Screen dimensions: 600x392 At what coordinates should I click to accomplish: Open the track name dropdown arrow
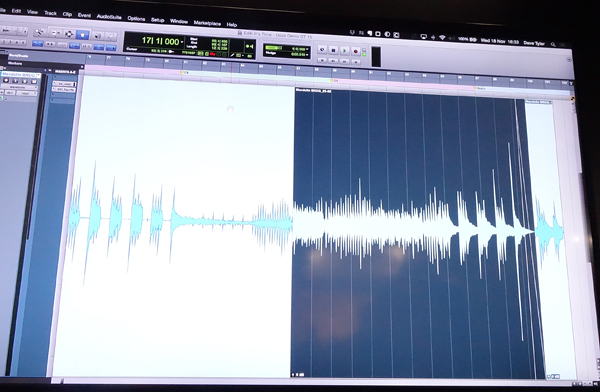tap(38, 75)
